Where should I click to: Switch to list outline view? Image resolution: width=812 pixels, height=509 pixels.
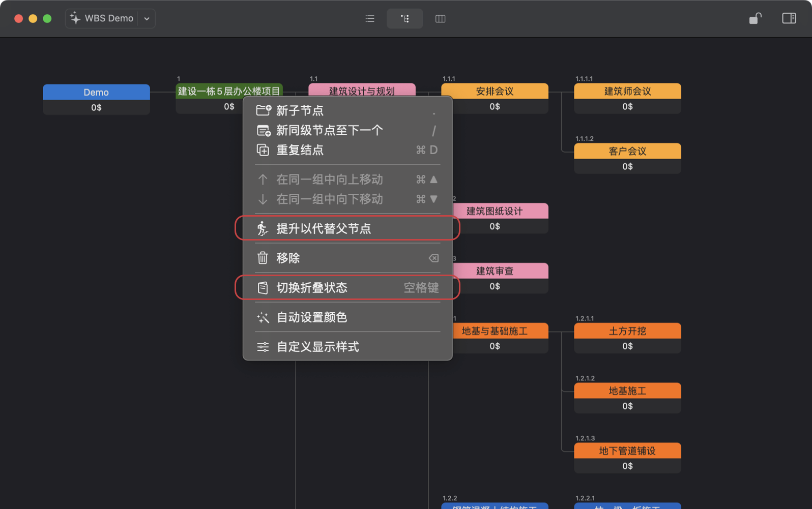point(370,19)
